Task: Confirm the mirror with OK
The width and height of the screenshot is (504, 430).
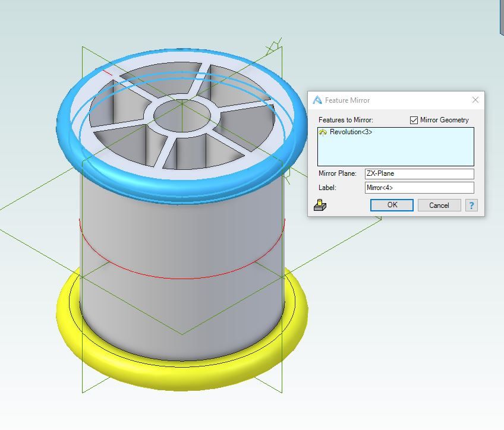Action: [392, 205]
